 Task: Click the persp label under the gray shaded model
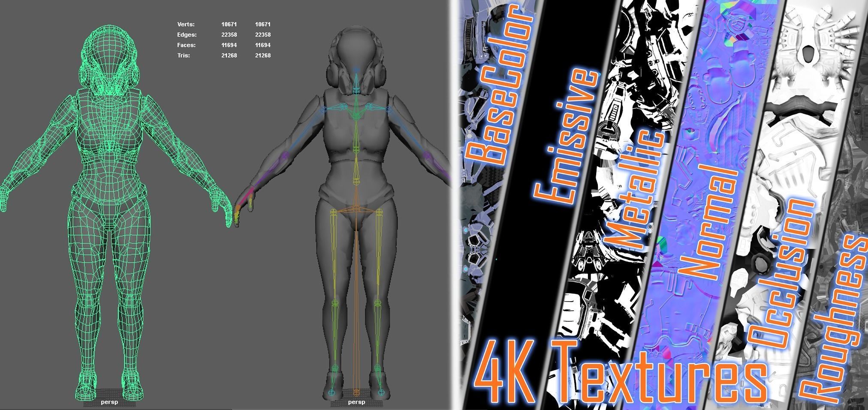356,402
